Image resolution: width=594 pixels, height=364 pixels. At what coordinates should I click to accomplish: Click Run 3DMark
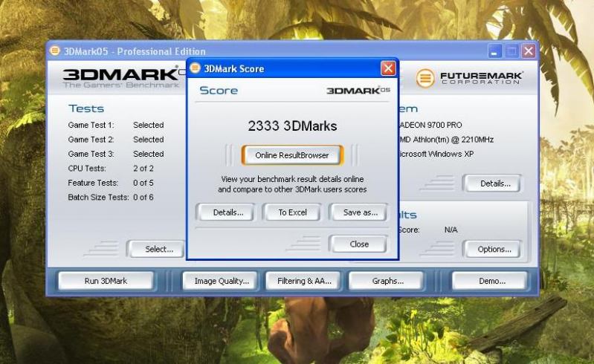(106, 281)
